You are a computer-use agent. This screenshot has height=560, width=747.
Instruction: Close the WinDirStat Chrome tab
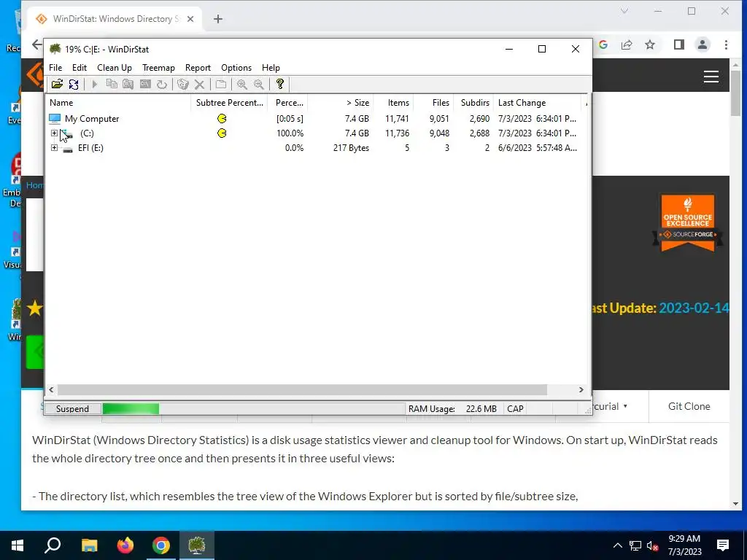coord(190,19)
